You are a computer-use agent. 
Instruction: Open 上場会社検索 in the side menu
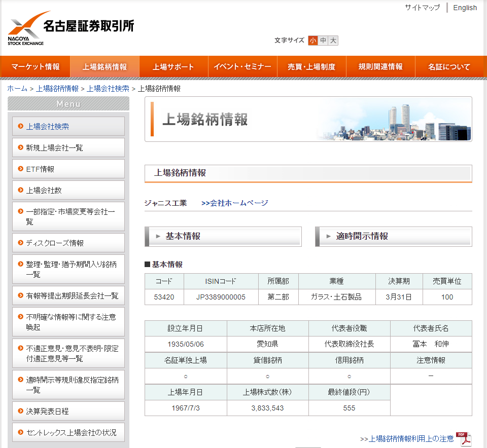click(x=68, y=126)
